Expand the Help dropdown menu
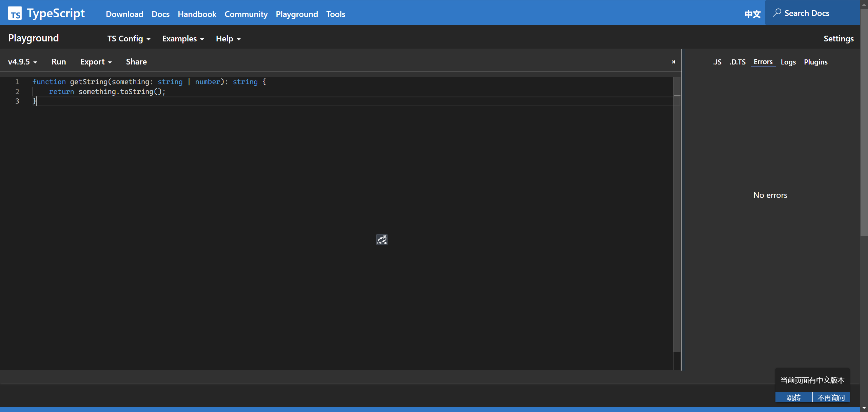The width and height of the screenshot is (868, 412). pos(228,39)
